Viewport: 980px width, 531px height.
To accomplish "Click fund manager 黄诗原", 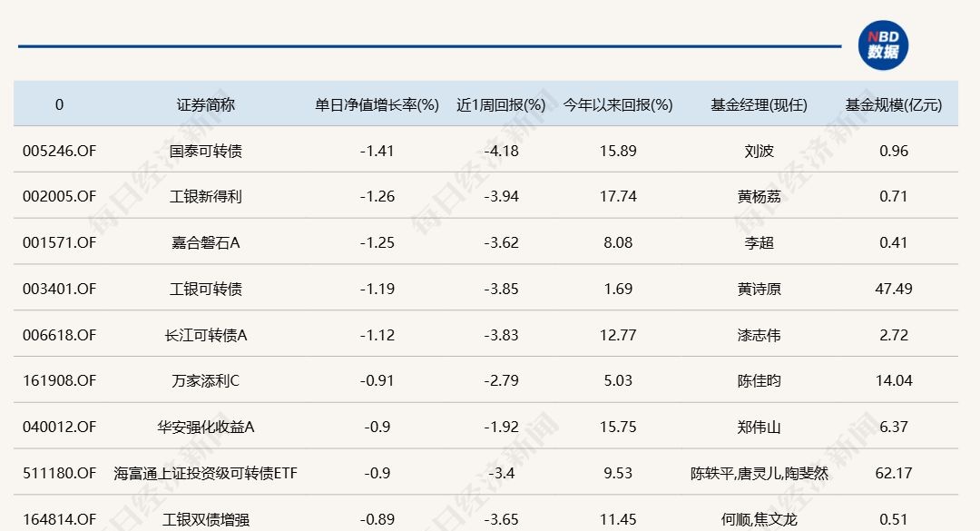I will (x=759, y=289).
